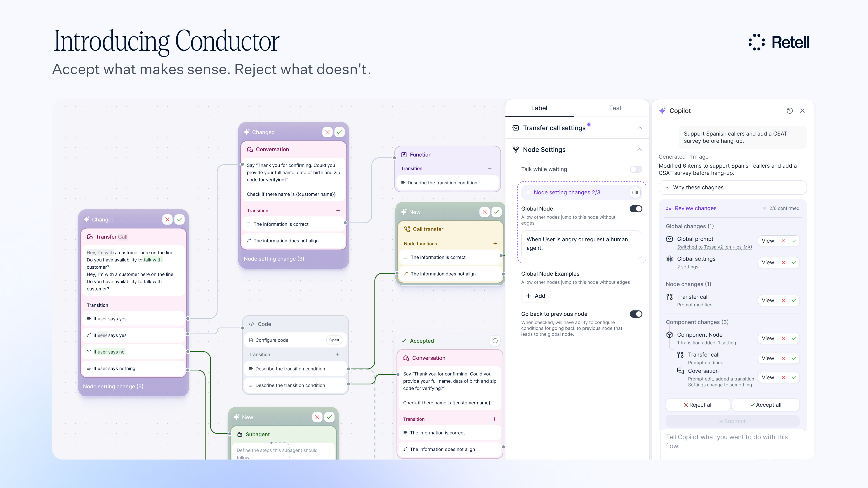Image resolution: width=868 pixels, height=488 pixels.
Task: Undo the Accepted Conversation node change
Action: pos(495,341)
